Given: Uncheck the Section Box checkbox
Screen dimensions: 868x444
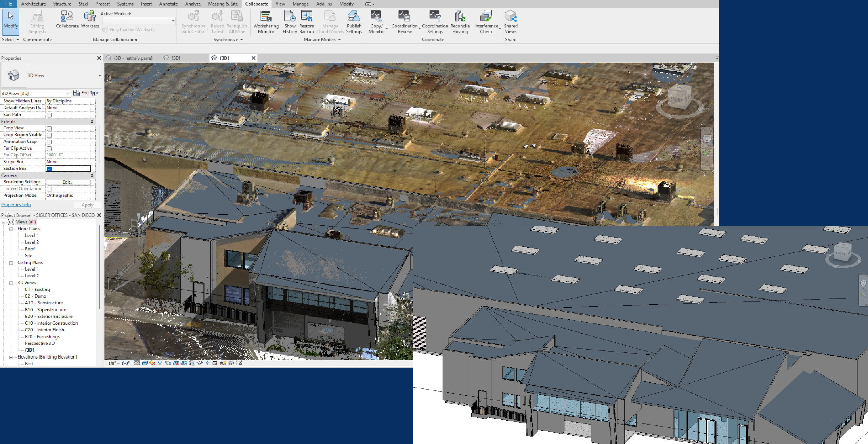Looking at the screenshot, I should pos(49,169).
